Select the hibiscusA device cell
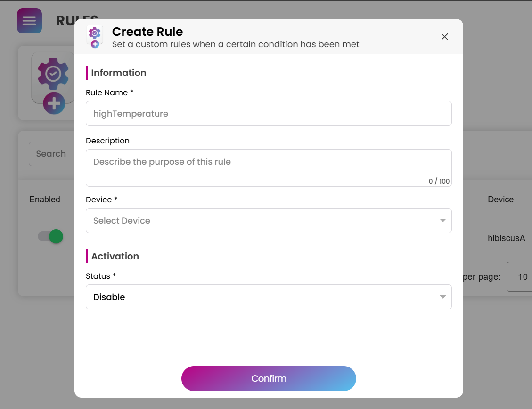This screenshot has width=532, height=409. pos(506,238)
